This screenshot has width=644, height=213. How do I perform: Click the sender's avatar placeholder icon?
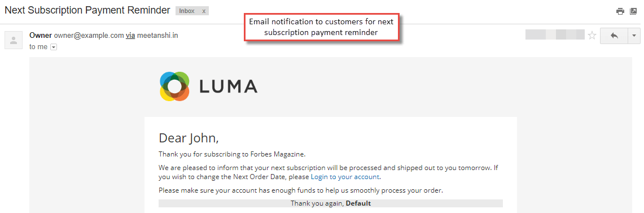13,40
